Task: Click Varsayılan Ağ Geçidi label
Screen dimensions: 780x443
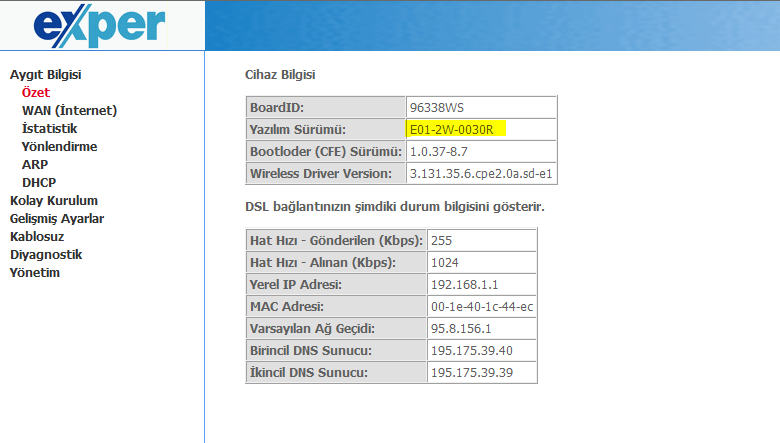Action: [x=312, y=329]
